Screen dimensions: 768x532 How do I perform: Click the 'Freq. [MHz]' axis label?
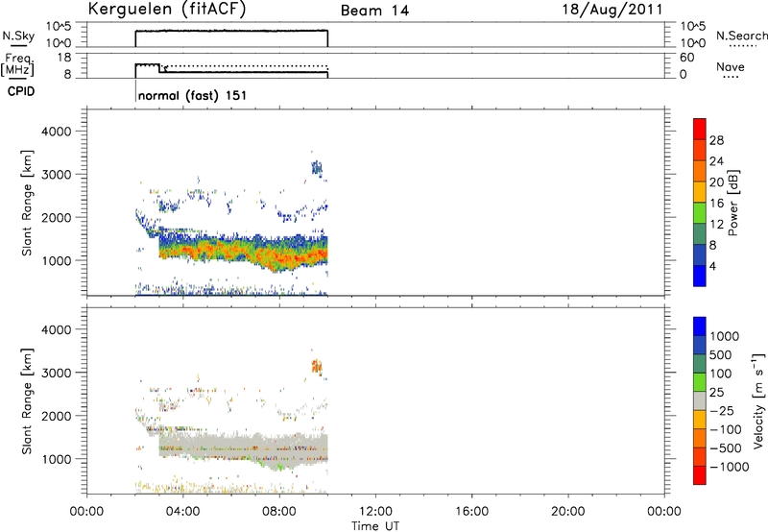pos(17,64)
